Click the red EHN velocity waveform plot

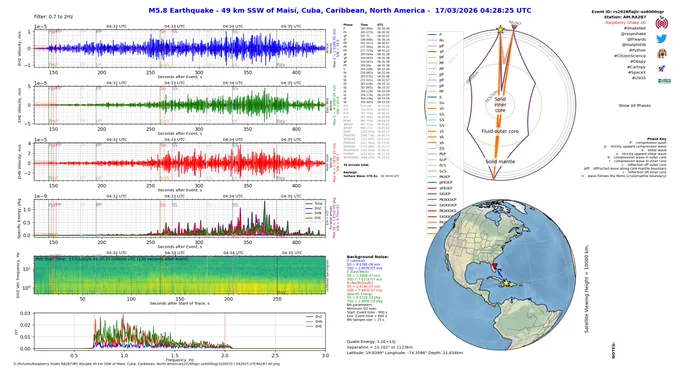click(180, 162)
